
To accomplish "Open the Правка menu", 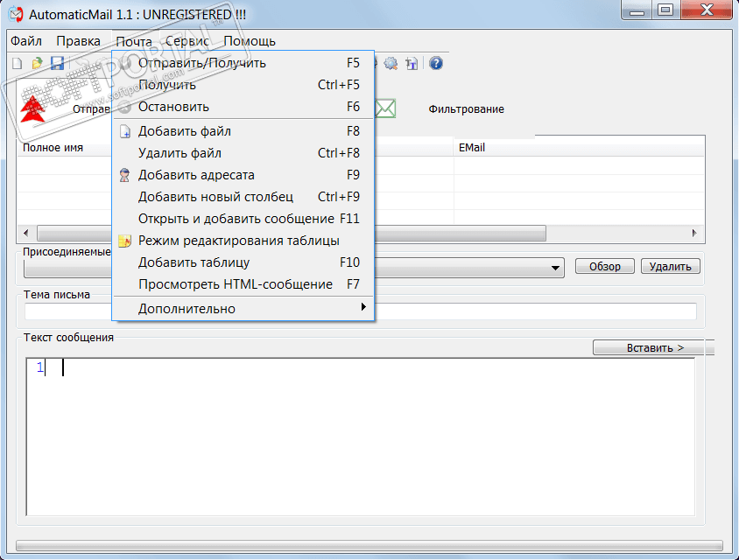I will pyautogui.click(x=78, y=41).
